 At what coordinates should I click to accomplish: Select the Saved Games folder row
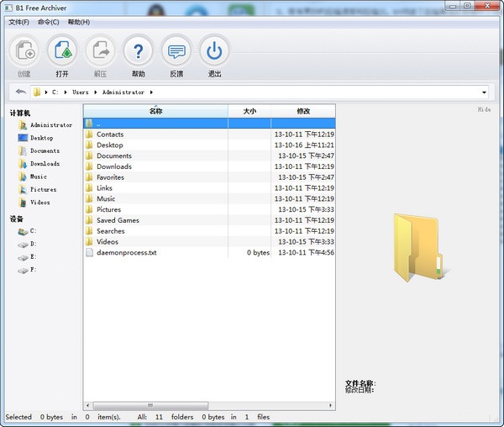[118, 220]
